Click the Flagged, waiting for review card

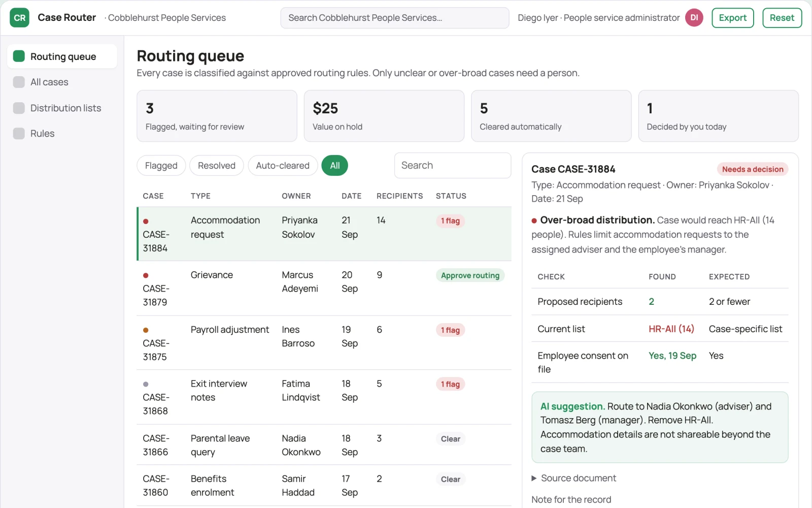[x=217, y=116]
